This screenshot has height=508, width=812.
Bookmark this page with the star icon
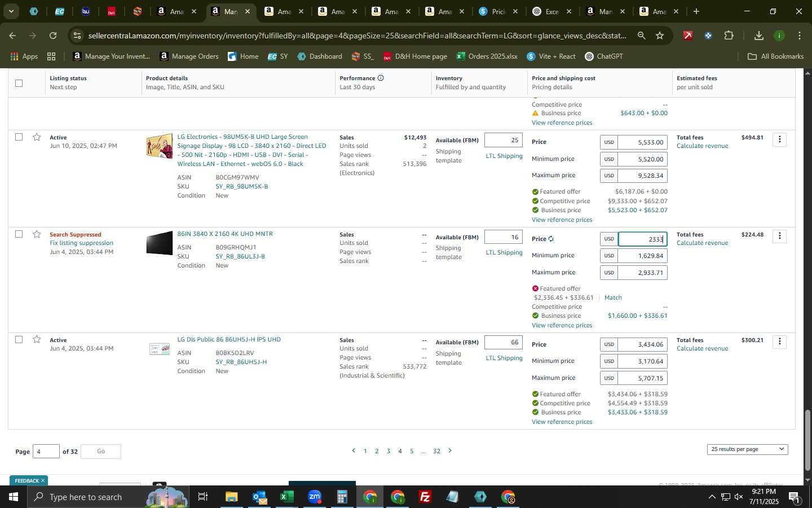coord(660,36)
